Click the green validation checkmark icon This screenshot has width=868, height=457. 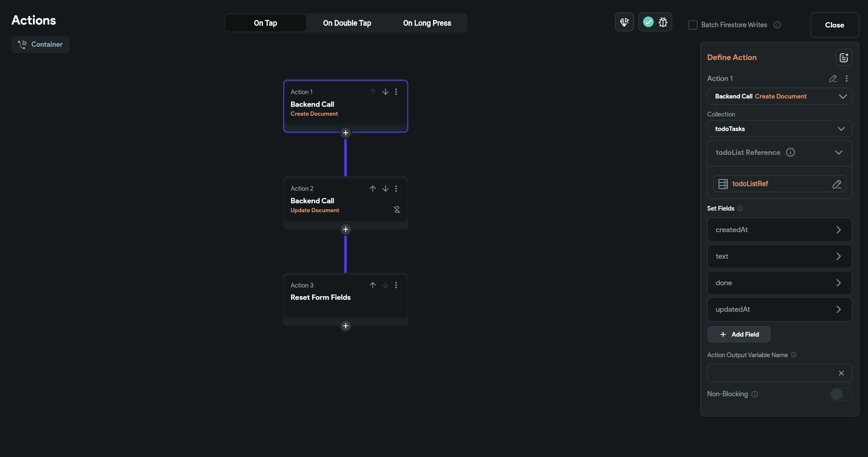(x=648, y=22)
